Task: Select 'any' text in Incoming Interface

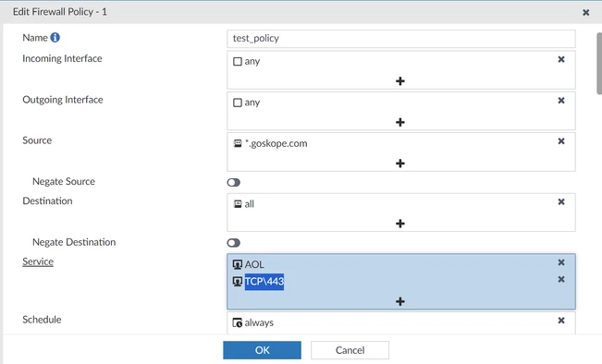Action: (252, 61)
